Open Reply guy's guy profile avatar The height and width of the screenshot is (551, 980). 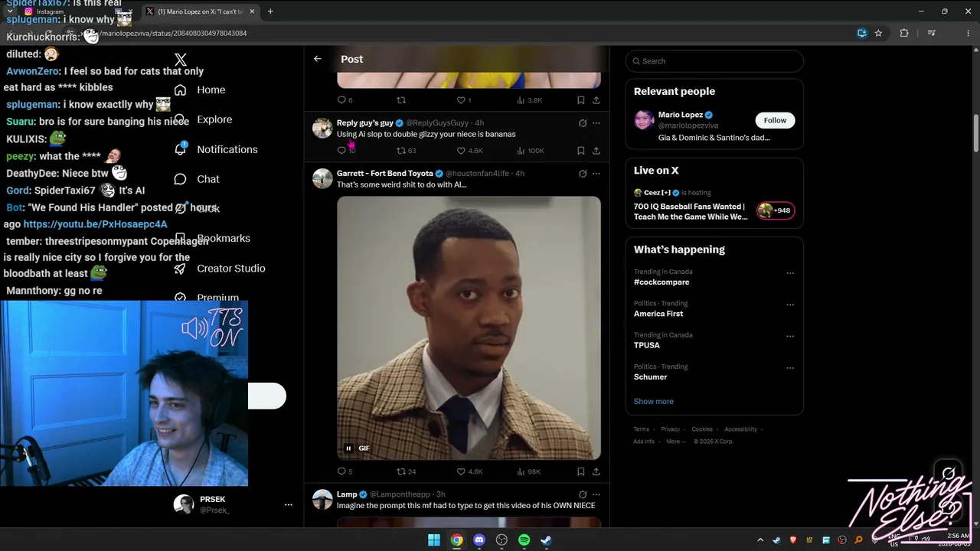pyautogui.click(x=322, y=128)
